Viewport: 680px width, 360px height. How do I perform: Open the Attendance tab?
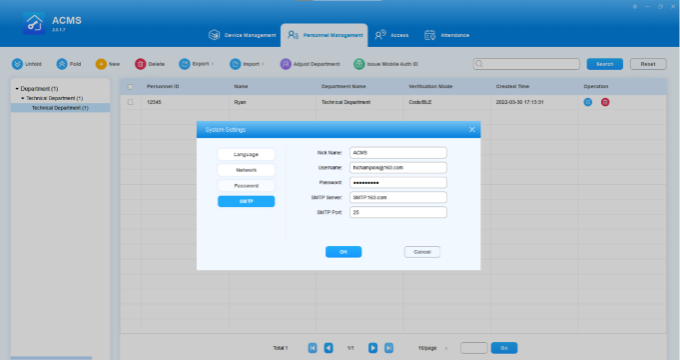click(447, 35)
